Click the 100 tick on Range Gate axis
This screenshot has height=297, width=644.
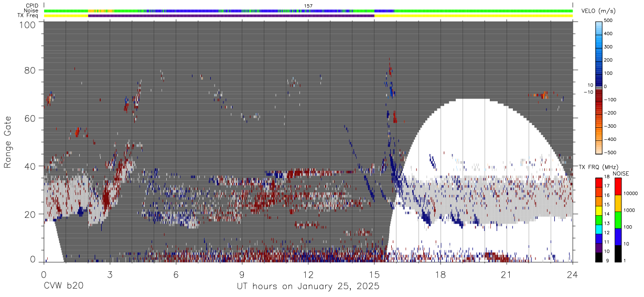(28, 25)
